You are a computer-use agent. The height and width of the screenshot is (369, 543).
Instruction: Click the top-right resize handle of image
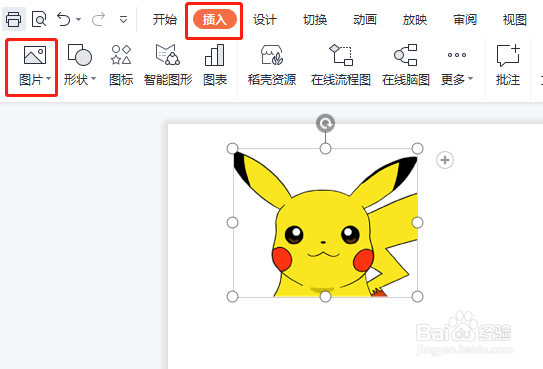417,148
